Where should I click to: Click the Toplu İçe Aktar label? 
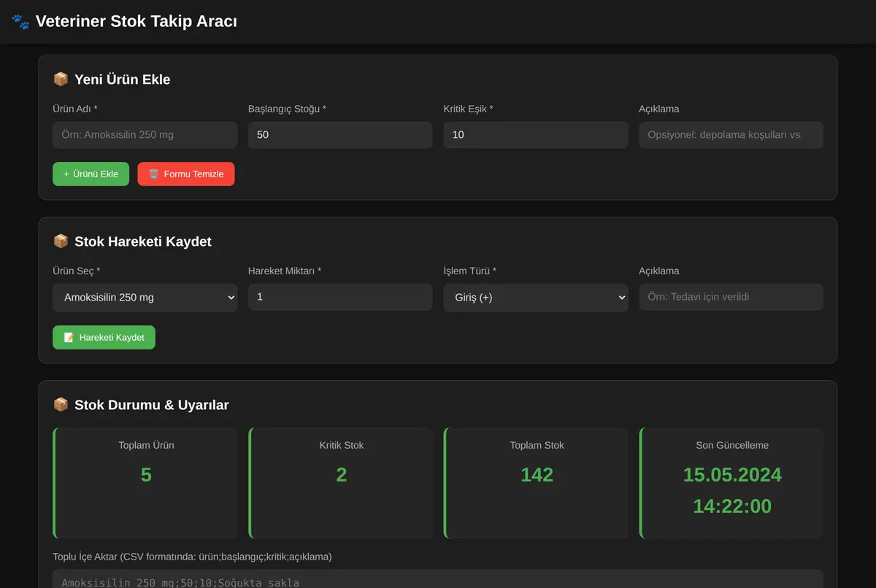point(192,557)
